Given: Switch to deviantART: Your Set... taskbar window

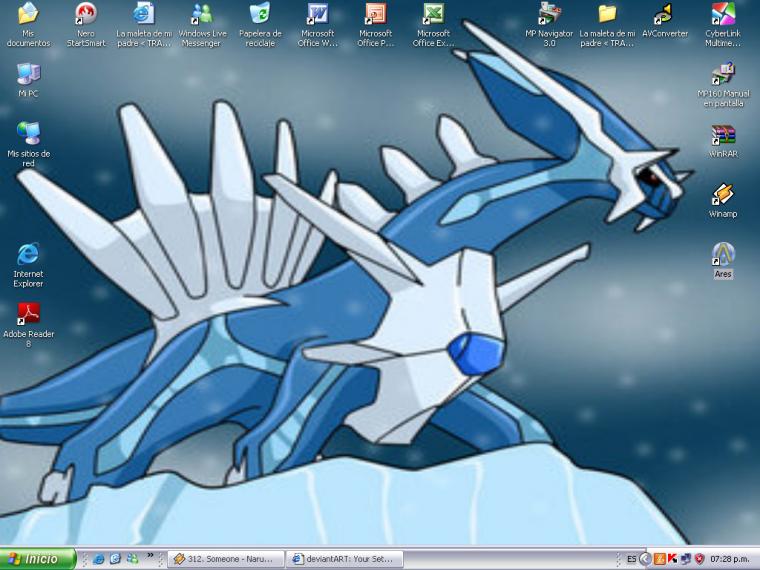Looking at the screenshot, I should click(345, 559).
